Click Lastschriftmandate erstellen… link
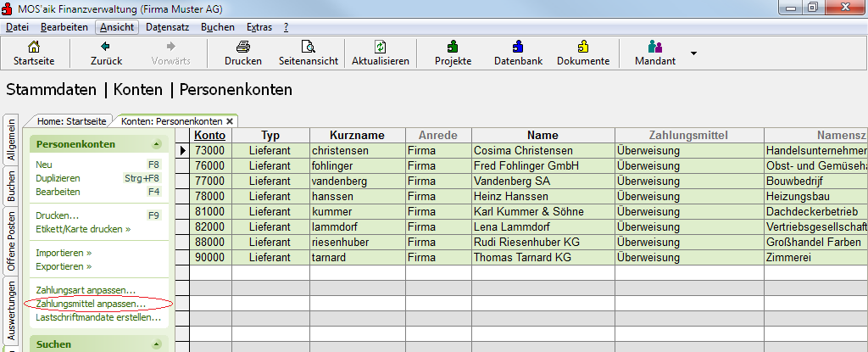The height and width of the screenshot is (352, 868). pos(98,317)
